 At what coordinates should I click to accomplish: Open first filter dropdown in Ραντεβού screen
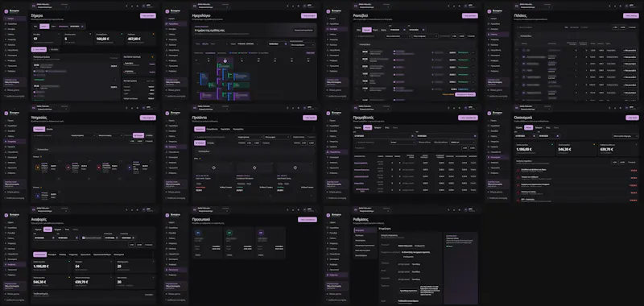tap(397, 36)
